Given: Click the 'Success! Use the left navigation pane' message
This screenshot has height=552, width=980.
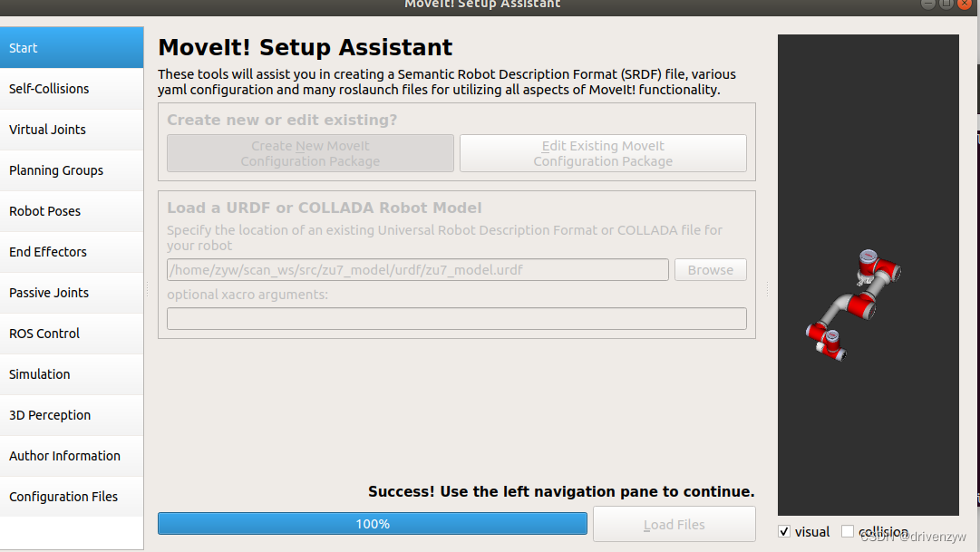Looking at the screenshot, I should [561, 492].
